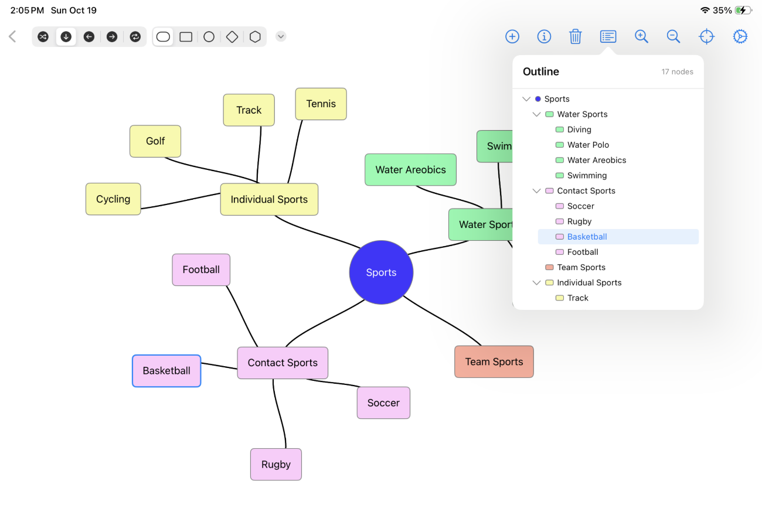Collapse Water Sports in the outline
Viewport: 762px width, 532px height.
click(536, 114)
